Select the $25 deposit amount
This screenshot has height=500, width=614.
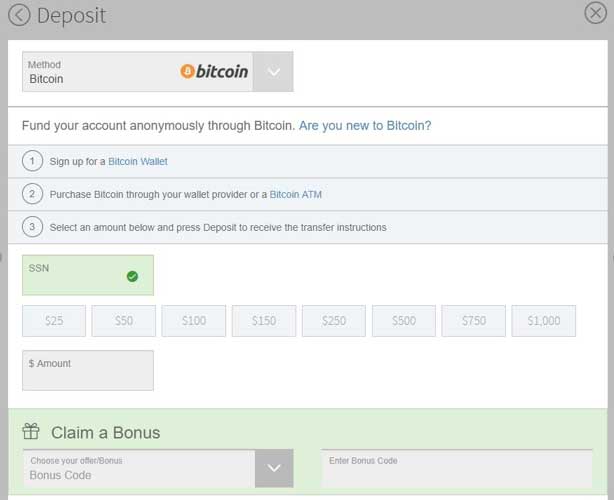coord(54,321)
